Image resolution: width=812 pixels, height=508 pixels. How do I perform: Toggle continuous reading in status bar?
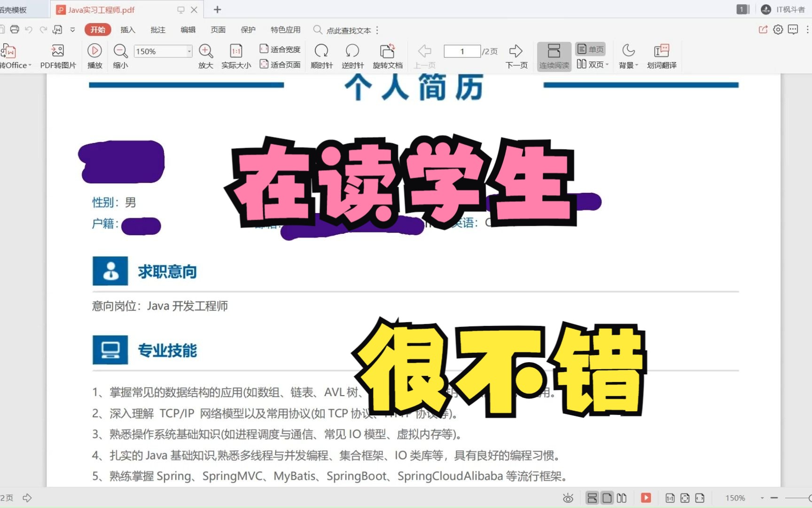tap(592, 498)
